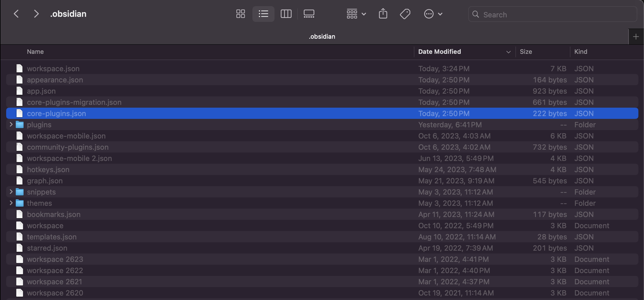Click the themes folder icon

pos(20,203)
